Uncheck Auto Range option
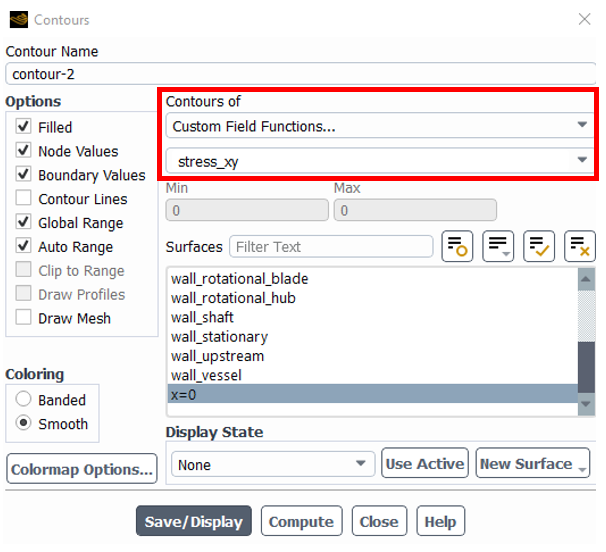The image size is (606, 552). [23, 245]
